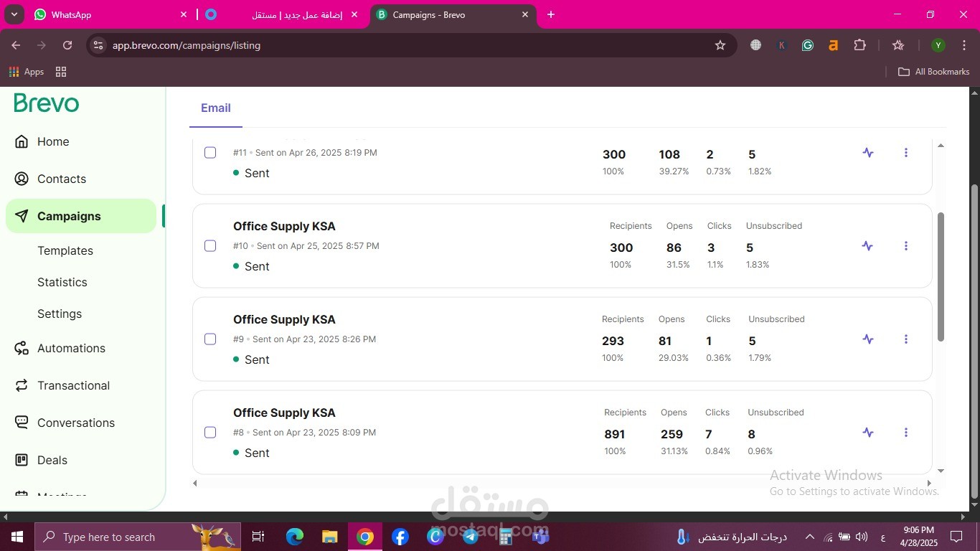Go back with the browser back arrow
Image resolution: width=980 pixels, height=551 pixels.
coord(16,45)
